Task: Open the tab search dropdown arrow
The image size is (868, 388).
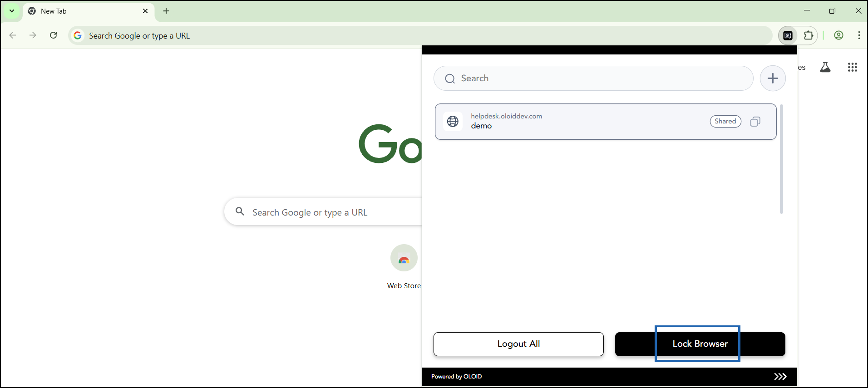Action: click(12, 11)
